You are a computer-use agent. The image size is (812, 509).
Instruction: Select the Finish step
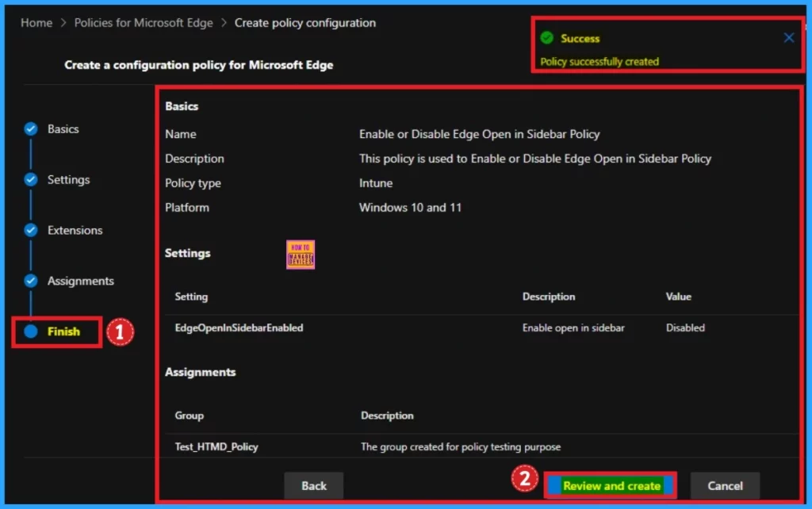tap(63, 331)
